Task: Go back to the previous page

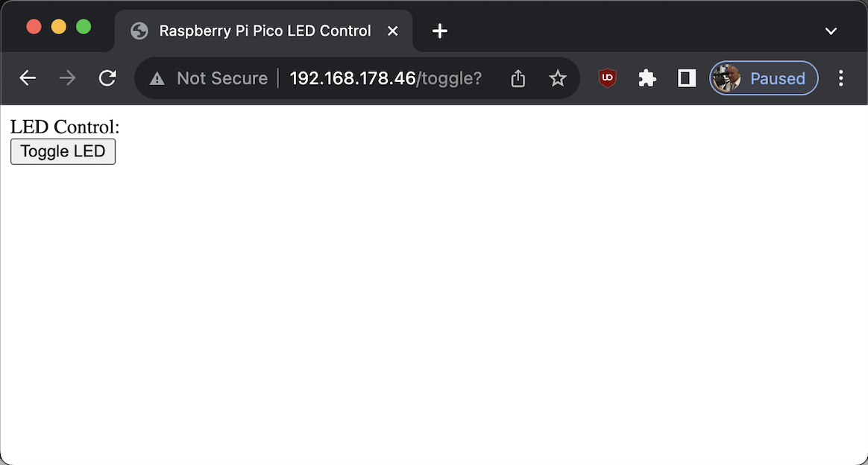Action: click(x=28, y=78)
